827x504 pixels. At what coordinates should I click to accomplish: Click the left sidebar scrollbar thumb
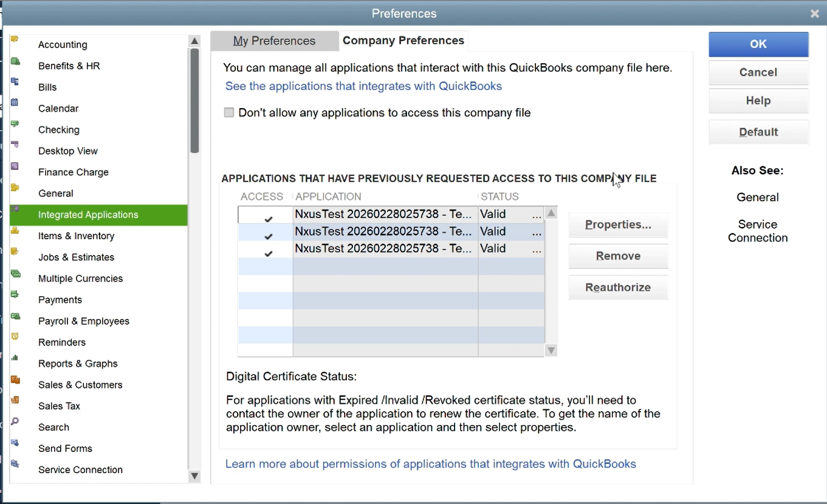click(194, 100)
